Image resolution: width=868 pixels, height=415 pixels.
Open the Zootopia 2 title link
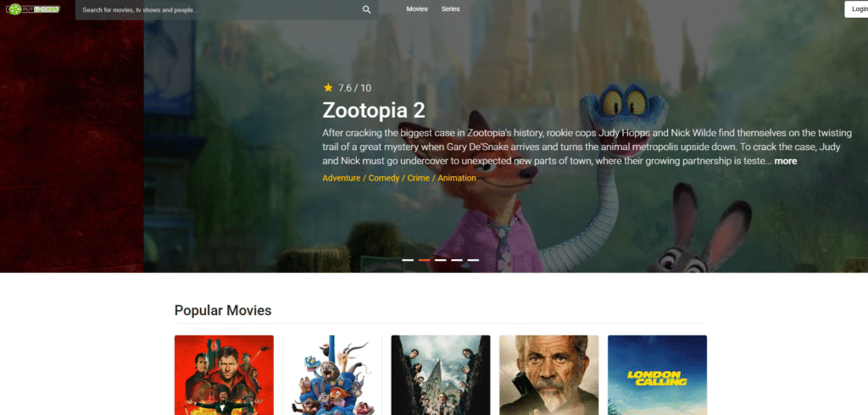374,111
